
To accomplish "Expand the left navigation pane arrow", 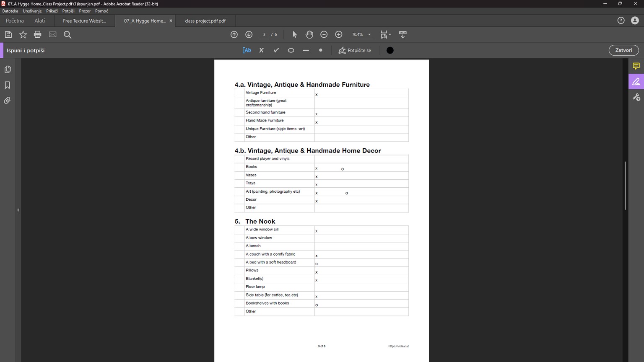I will (18, 210).
